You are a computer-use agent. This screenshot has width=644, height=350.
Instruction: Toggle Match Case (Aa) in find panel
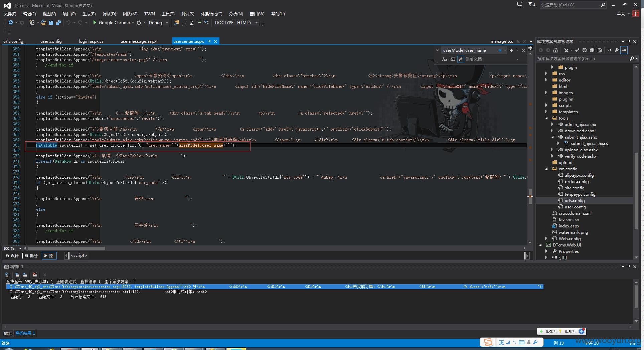coord(445,59)
